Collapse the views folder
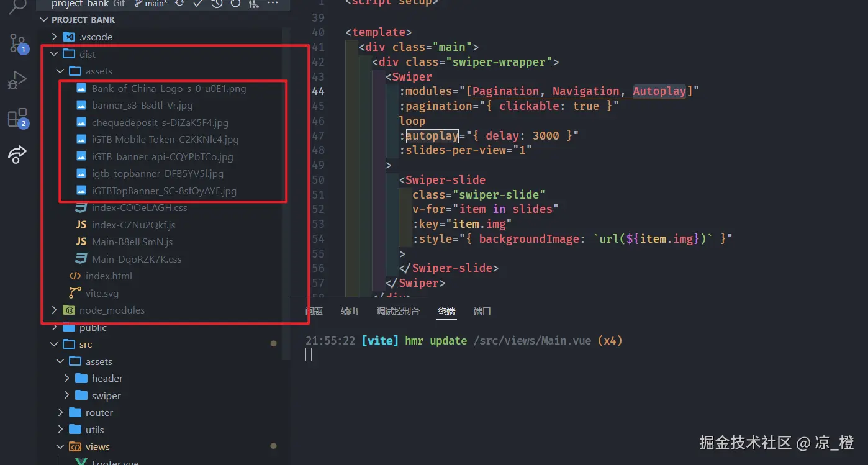This screenshot has width=868, height=465. pyautogui.click(x=60, y=447)
